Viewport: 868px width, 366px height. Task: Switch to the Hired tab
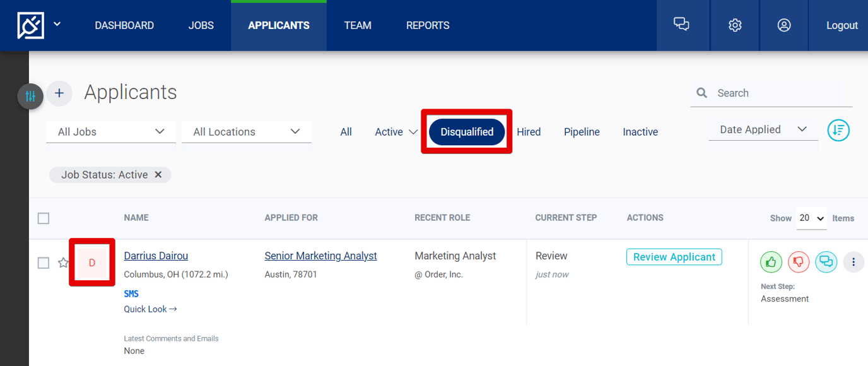pyautogui.click(x=529, y=132)
